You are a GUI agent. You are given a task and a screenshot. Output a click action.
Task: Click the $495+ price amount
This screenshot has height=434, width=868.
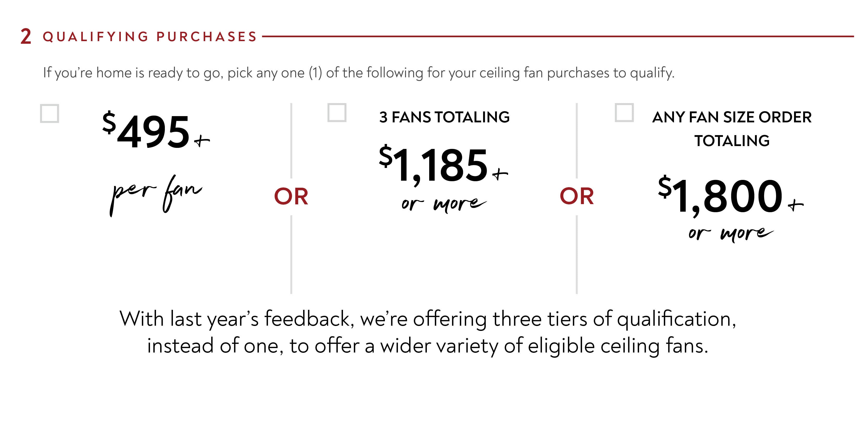pyautogui.click(x=153, y=131)
